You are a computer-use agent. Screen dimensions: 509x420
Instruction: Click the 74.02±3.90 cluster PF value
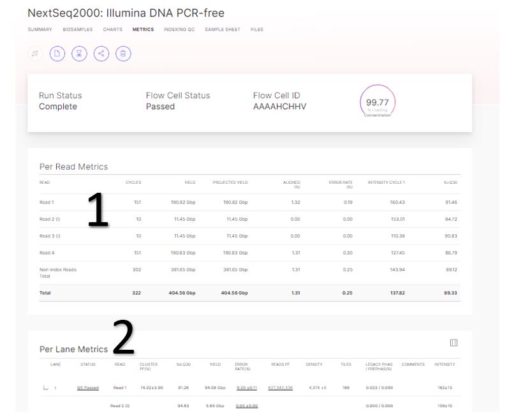click(152, 387)
